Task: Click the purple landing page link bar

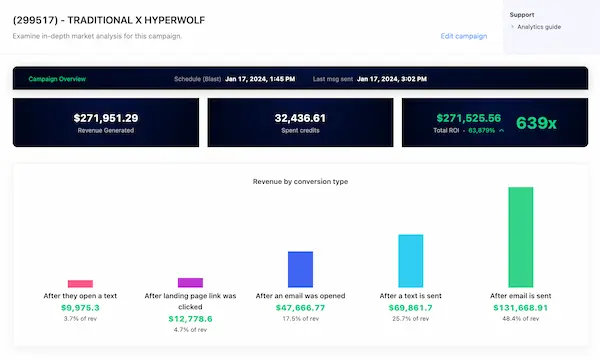Action: [x=190, y=283]
